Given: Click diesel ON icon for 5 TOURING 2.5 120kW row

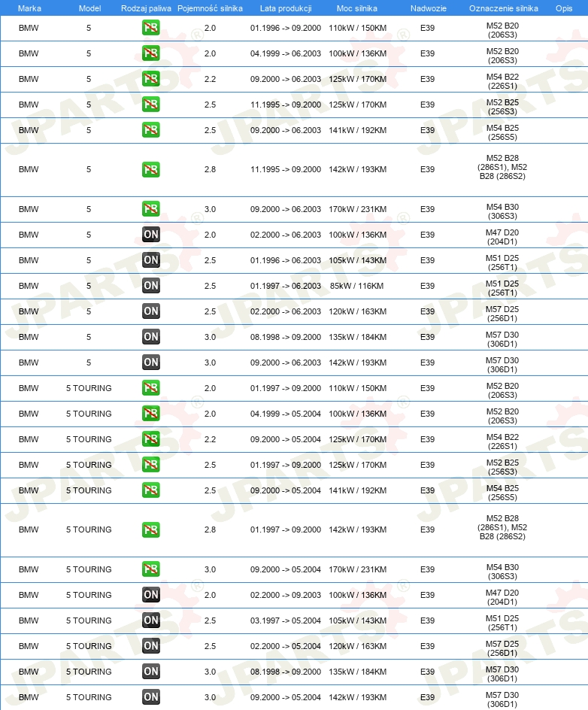Looking at the screenshot, I should click(x=150, y=646).
